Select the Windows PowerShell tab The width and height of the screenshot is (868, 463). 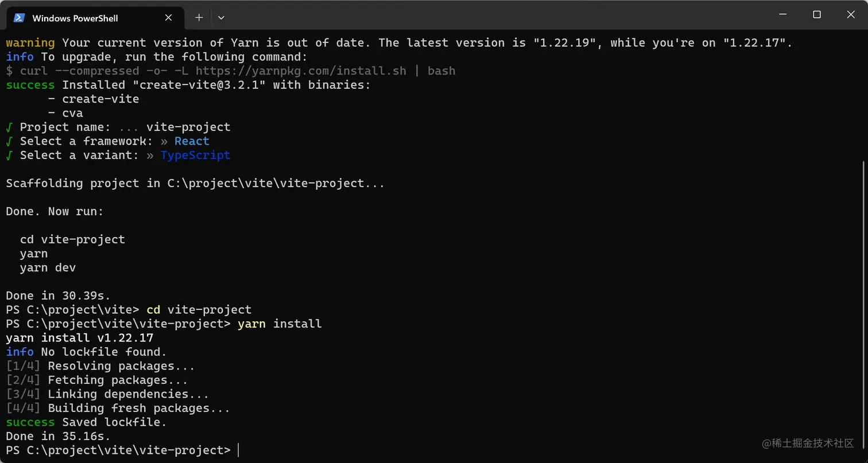tap(80, 18)
